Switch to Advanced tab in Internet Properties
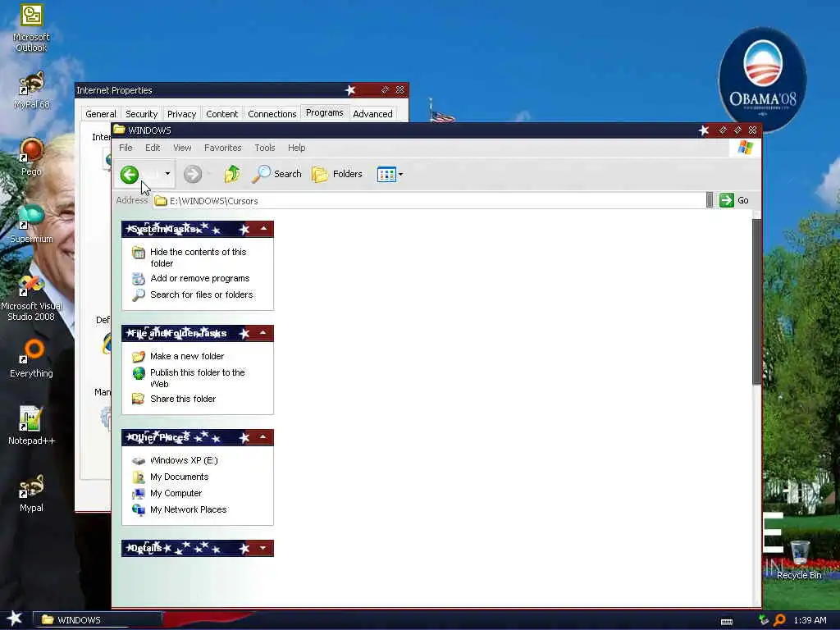The height and width of the screenshot is (630, 840). coord(373,114)
